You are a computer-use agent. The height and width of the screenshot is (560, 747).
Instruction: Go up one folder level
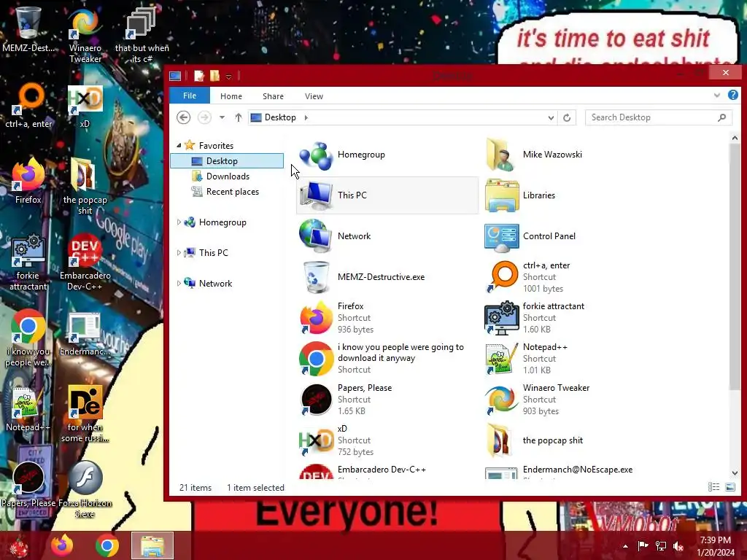[x=239, y=117]
